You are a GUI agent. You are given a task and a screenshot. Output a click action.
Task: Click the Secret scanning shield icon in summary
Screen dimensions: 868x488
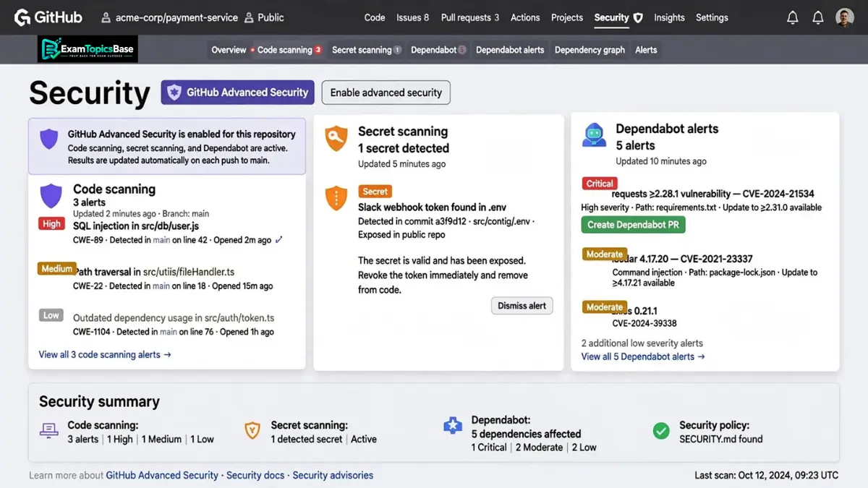pyautogui.click(x=252, y=431)
